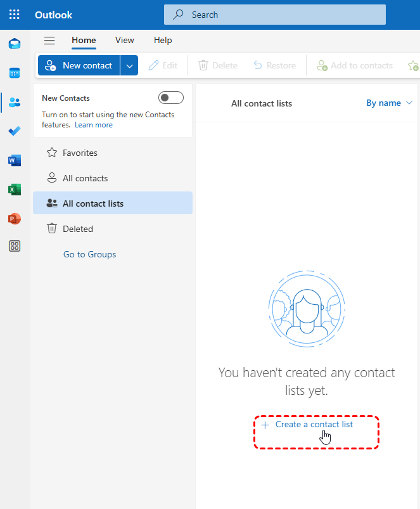The width and height of the screenshot is (420, 509).
Task: Click the Outlook title text
Action: 53,15
